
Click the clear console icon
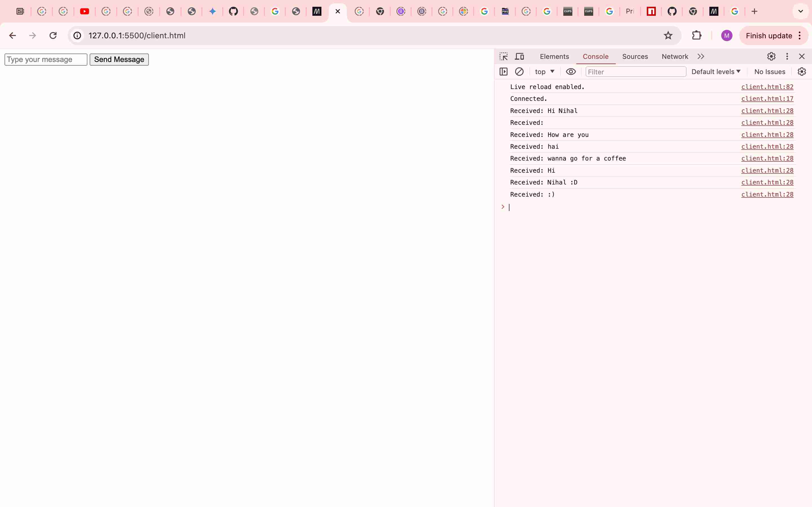click(x=519, y=71)
